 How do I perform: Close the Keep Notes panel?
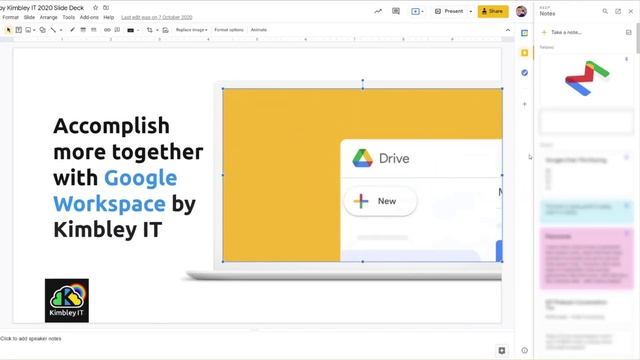[x=631, y=11]
